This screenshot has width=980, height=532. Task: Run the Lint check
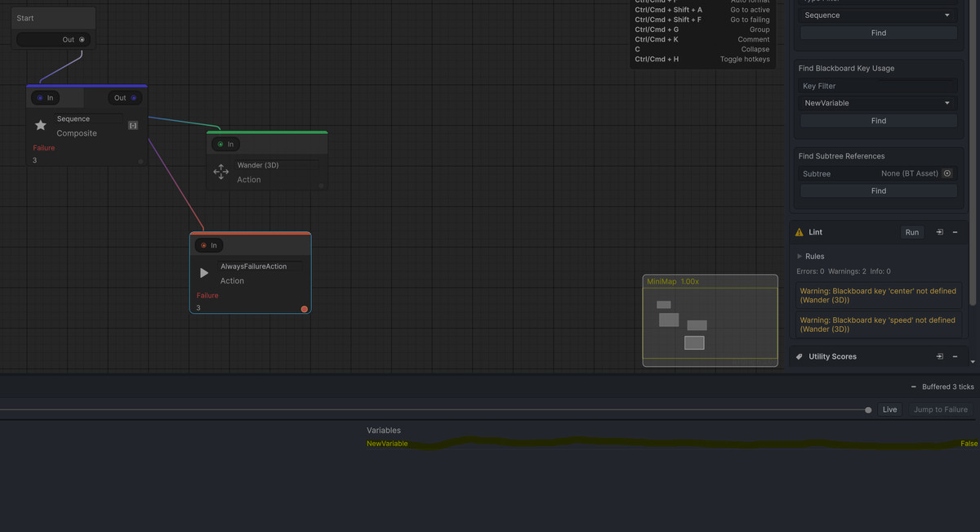pyautogui.click(x=912, y=232)
